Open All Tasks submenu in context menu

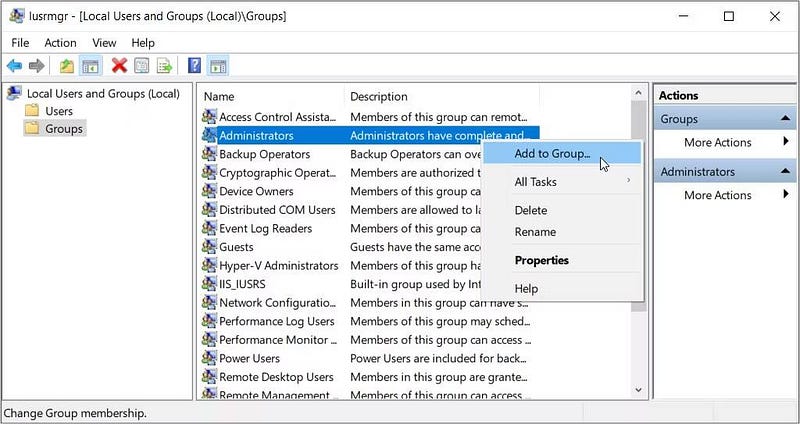(x=562, y=182)
